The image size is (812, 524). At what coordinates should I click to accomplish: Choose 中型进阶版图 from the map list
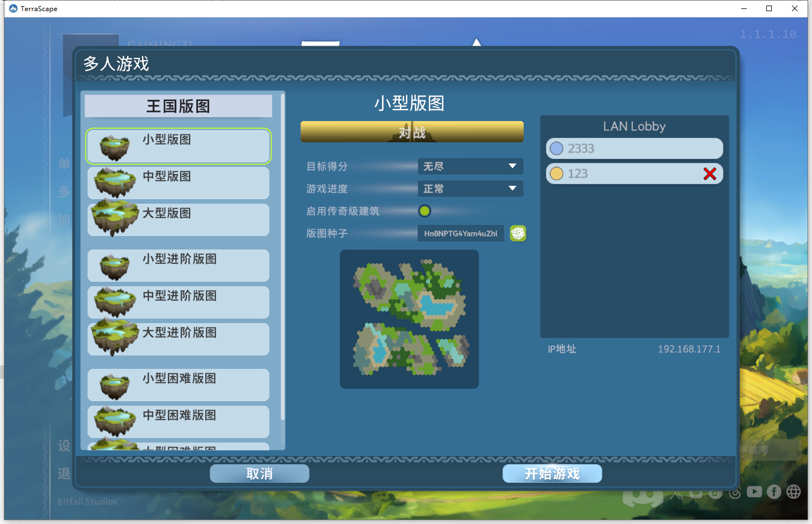click(x=178, y=302)
